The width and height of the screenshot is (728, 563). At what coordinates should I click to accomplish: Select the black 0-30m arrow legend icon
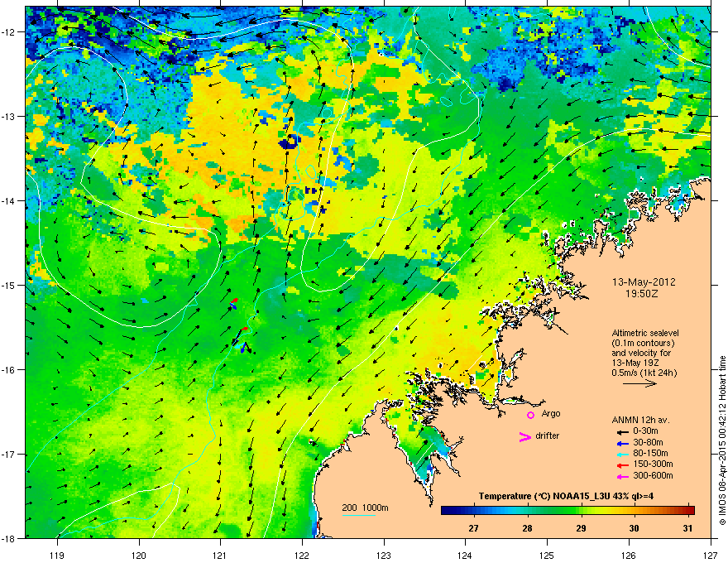tap(620, 431)
